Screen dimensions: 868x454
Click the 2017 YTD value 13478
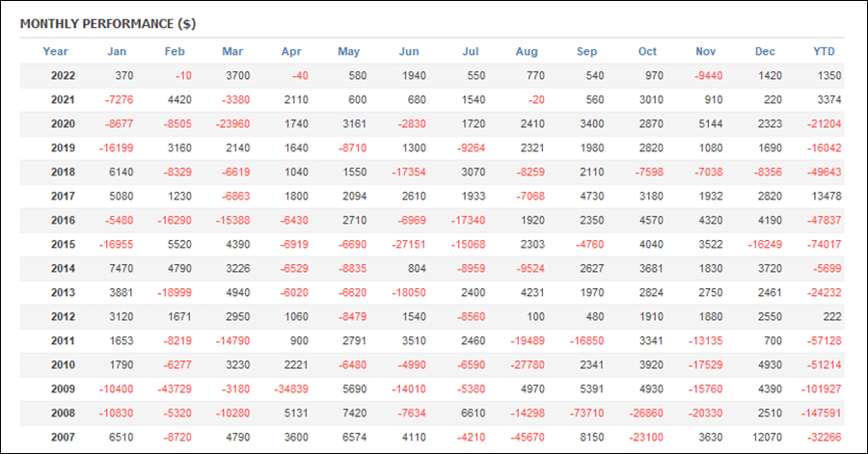(x=827, y=196)
